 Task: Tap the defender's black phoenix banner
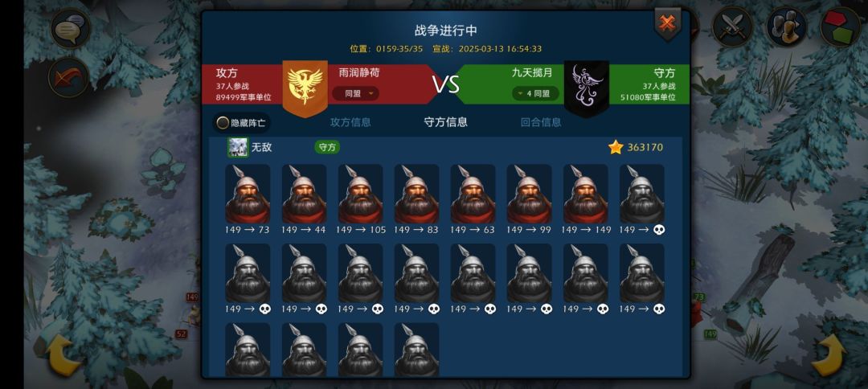click(x=586, y=88)
